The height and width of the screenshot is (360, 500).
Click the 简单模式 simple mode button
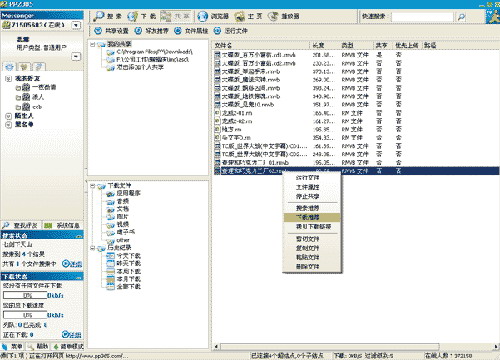(68, 346)
